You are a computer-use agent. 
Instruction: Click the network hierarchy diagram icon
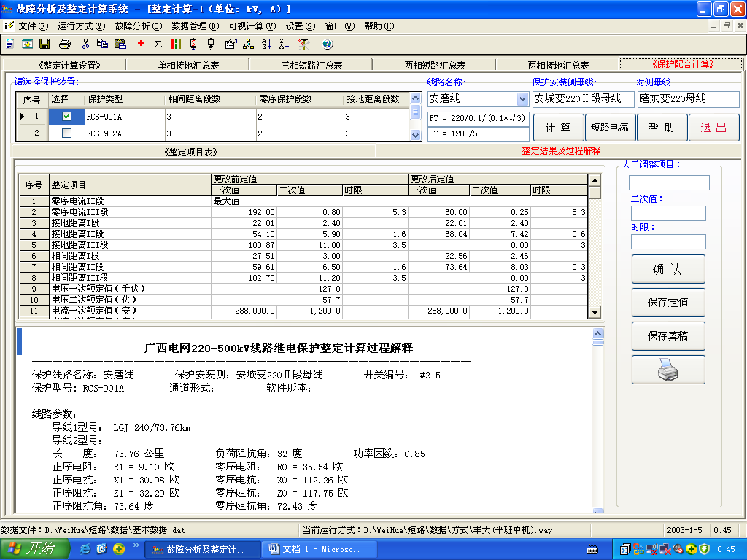(x=248, y=44)
